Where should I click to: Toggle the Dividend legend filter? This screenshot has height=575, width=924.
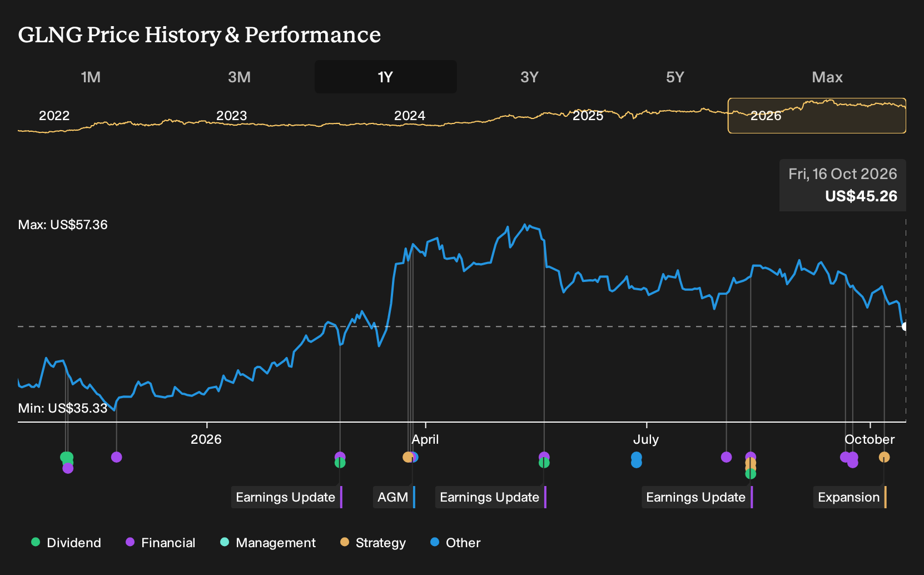point(66,543)
